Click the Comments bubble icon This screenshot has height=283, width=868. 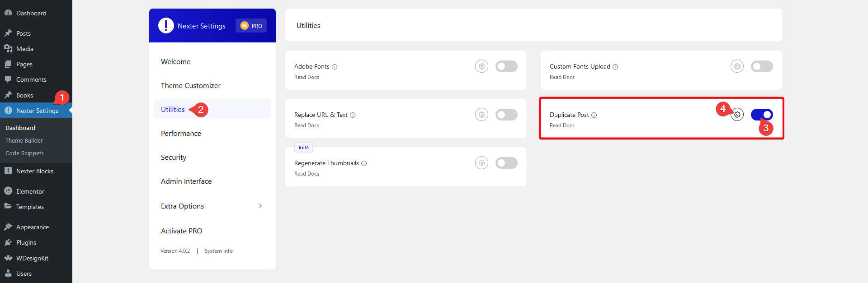point(8,79)
